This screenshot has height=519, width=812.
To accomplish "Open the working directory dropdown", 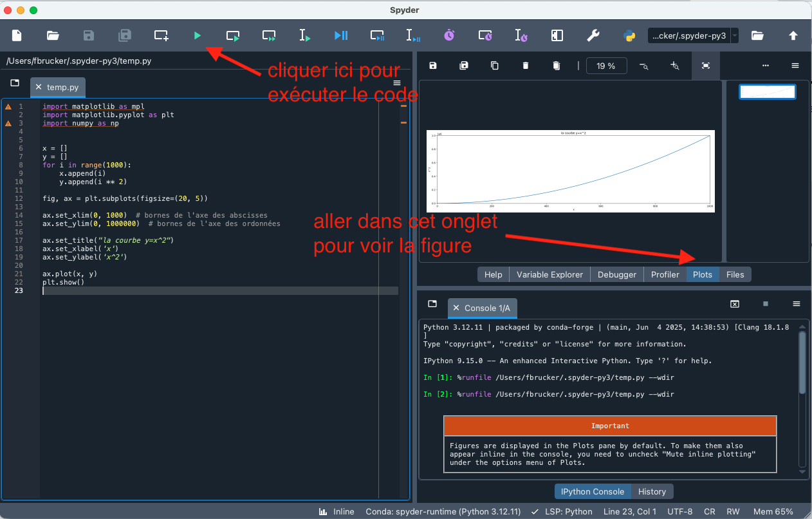I will (x=735, y=35).
